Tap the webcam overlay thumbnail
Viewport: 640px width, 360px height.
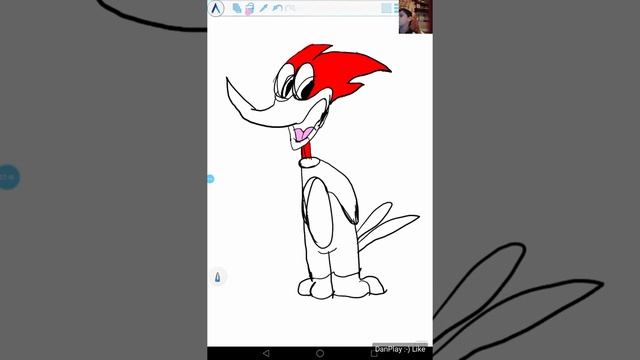click(416, 16)
